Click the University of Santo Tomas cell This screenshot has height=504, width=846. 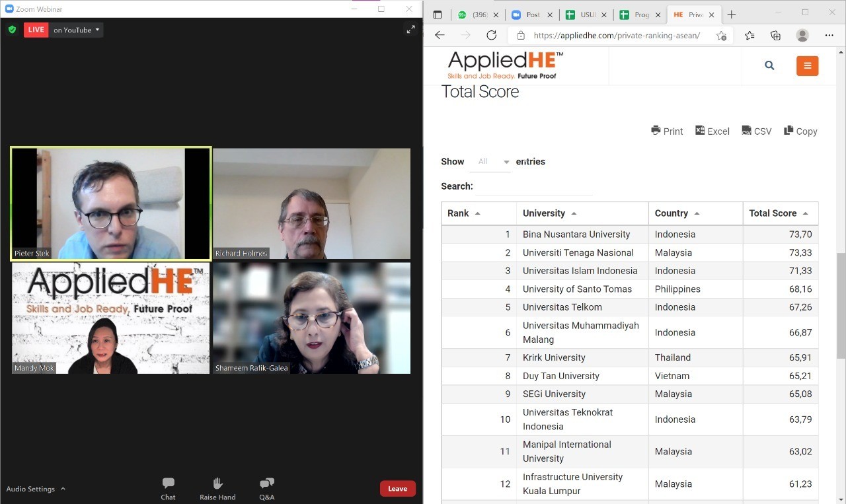coord(582,289)
